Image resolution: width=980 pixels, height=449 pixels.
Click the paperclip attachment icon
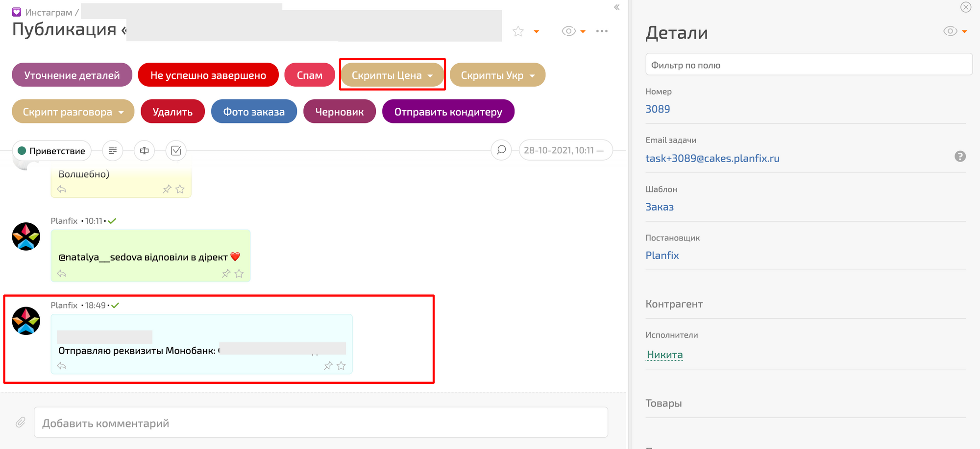(21, 422)
